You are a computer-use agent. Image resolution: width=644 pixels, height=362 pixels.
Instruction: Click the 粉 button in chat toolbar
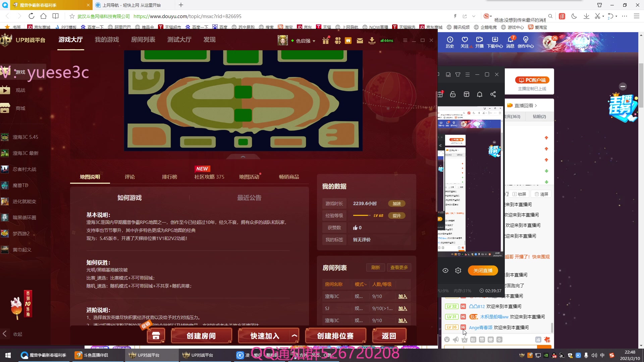(x=473, y=340)
